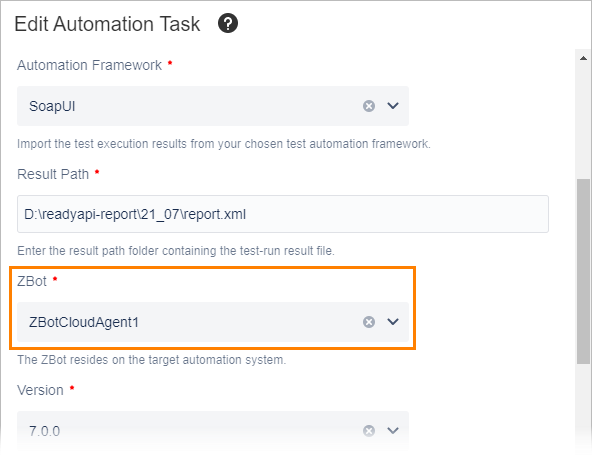Clear the ZBotCloudAgent1 selection
Screen dimensions: 592x456
(x=369, y=322)
